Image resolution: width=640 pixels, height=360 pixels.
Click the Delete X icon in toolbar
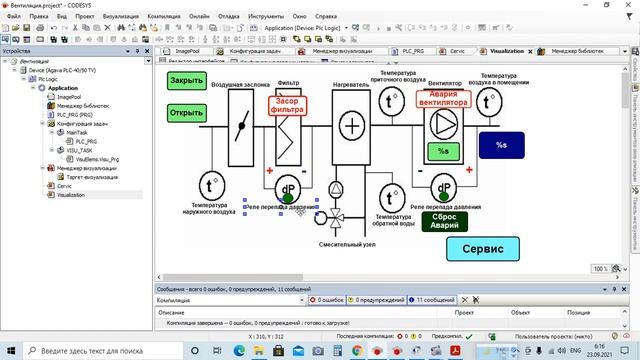click(x=107, y=28)
